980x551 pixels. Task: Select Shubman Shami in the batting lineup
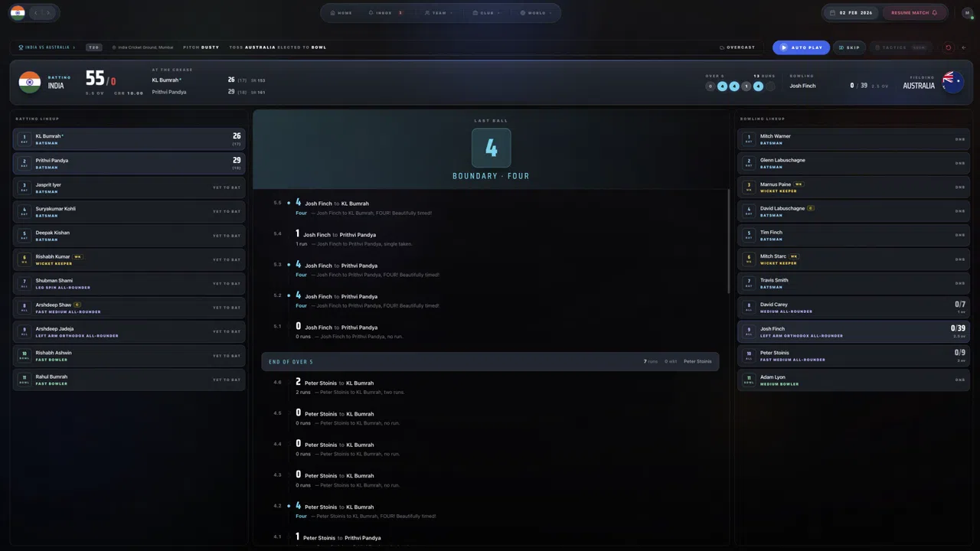(x=129, y=283)
